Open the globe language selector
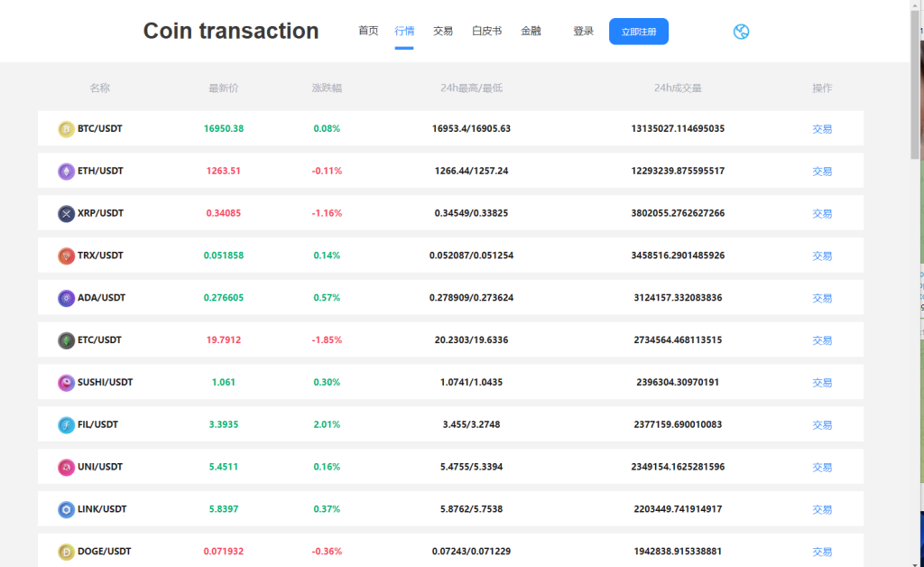 click(741, 32)
